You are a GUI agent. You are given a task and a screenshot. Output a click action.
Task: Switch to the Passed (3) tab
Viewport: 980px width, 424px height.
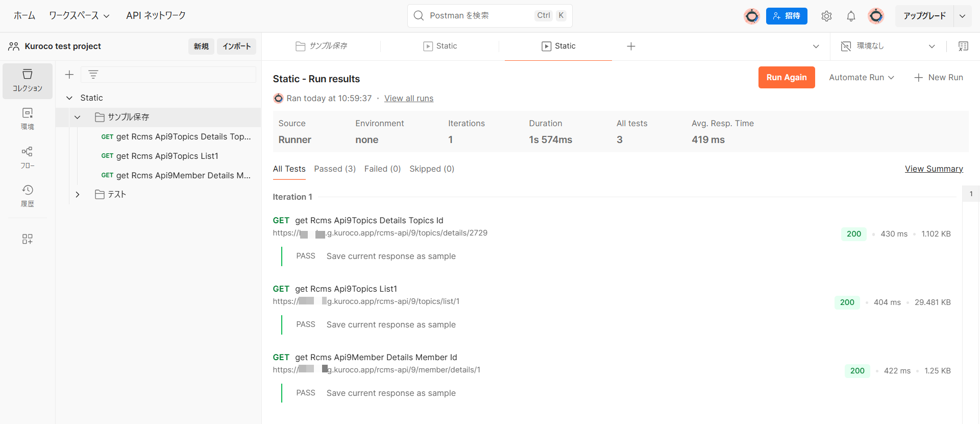coord(334,169)
